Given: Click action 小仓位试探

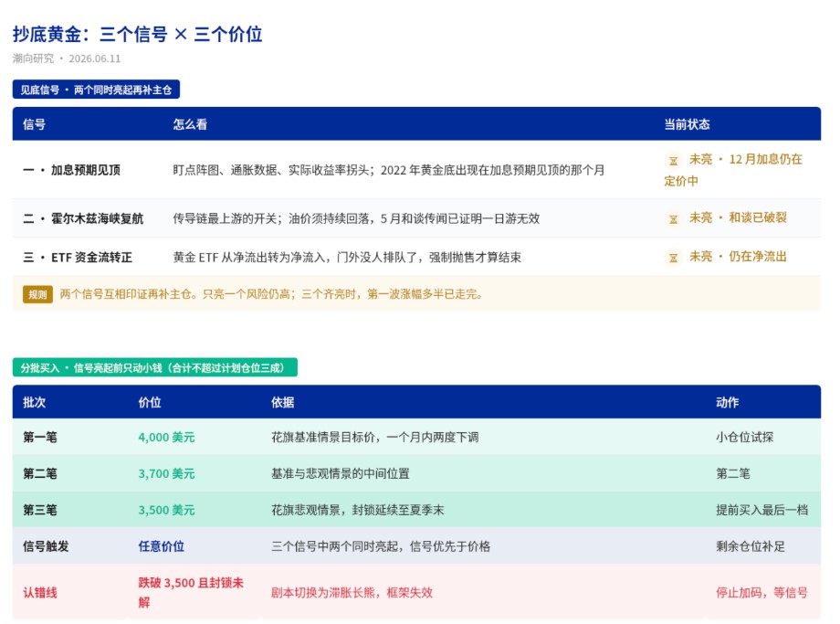Looking at the screenshot, I should click(x=745, y=437).
